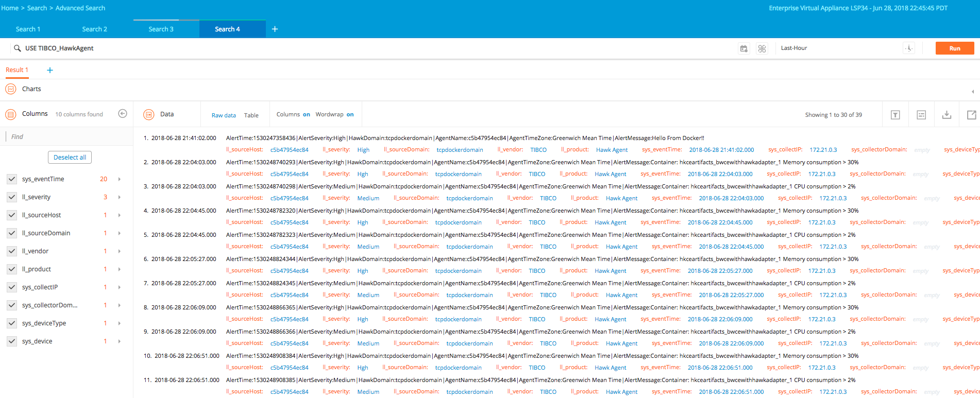Toggle Columns on setting in Data bar
Viewport: 980px width, 398px height.
(x=306, y=115)
